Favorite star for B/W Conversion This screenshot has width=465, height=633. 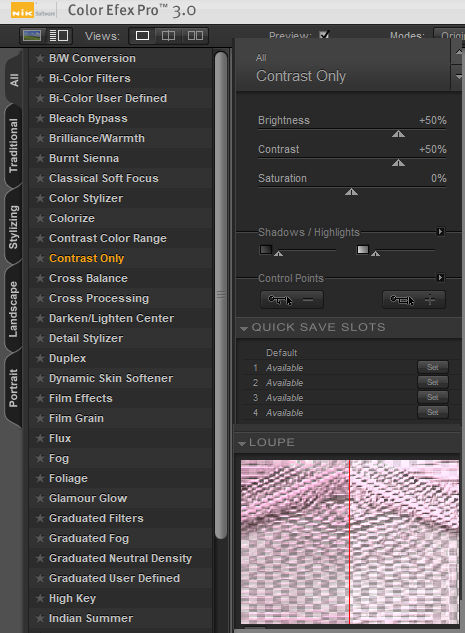click(x=40, y=58)
